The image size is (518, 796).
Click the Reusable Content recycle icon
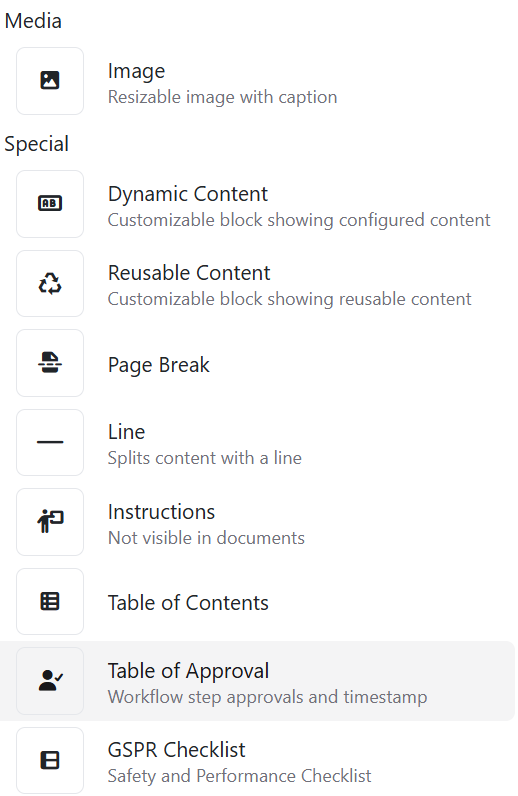pos(50,283)
